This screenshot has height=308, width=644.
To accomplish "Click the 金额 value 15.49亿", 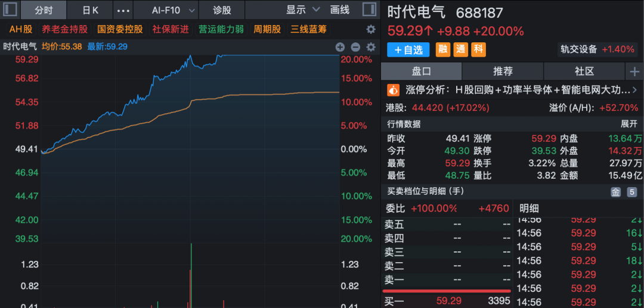I will [x=625, y=176].
